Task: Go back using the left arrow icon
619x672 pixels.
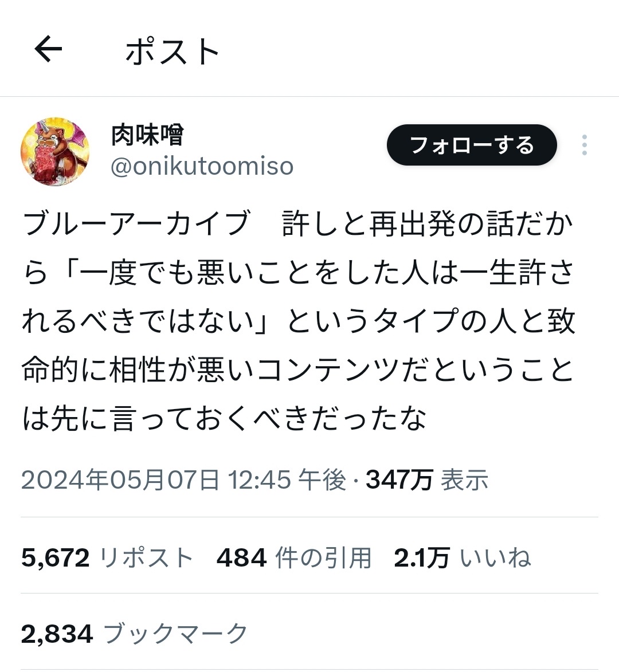Action: [x=49, y=49]
